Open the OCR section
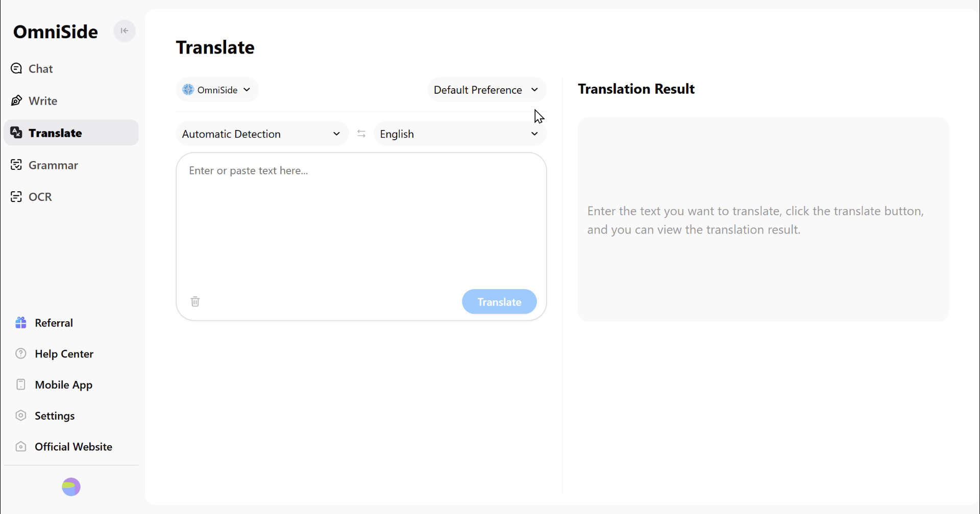The width and height of the screenshot is (980, 514). (x=40, y=197)
